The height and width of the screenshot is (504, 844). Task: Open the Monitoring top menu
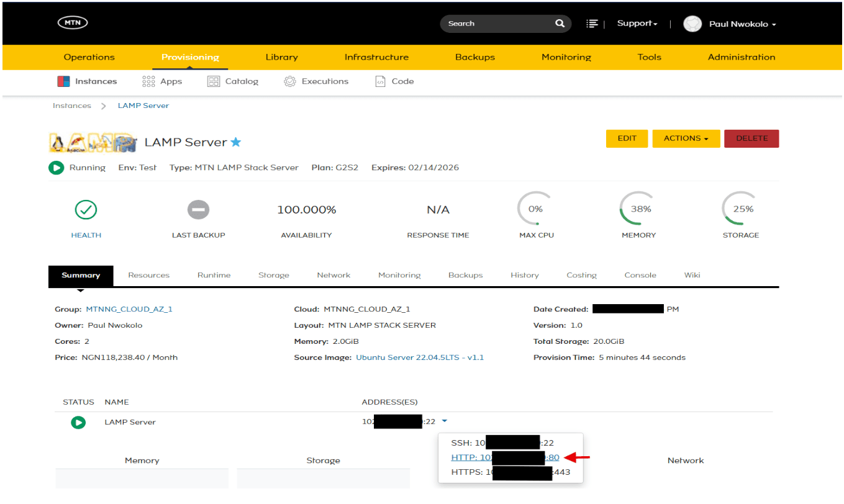pos(566,57)
